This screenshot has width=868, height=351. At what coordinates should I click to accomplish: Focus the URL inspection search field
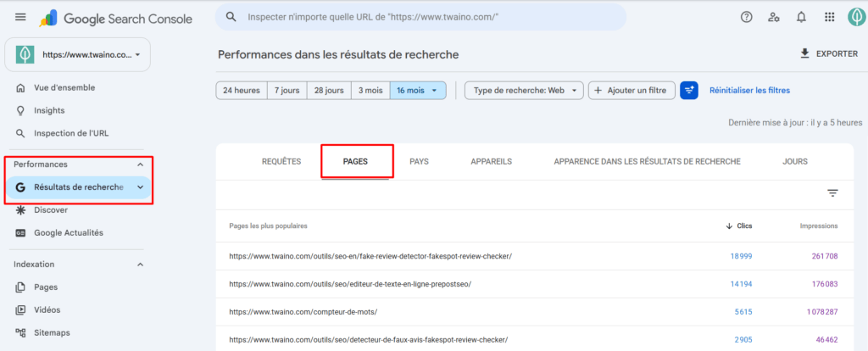pos(420,17)
